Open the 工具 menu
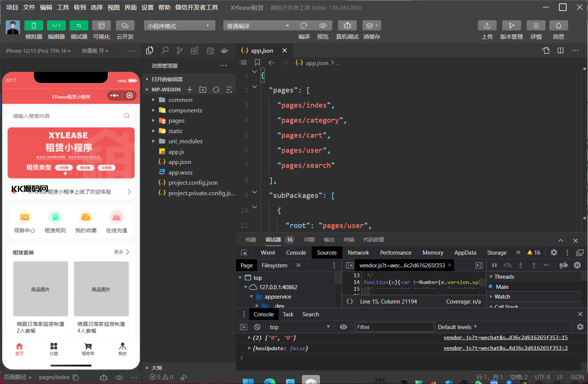The height and width of the screenshot is (384, 588). [x=63, y=8]
